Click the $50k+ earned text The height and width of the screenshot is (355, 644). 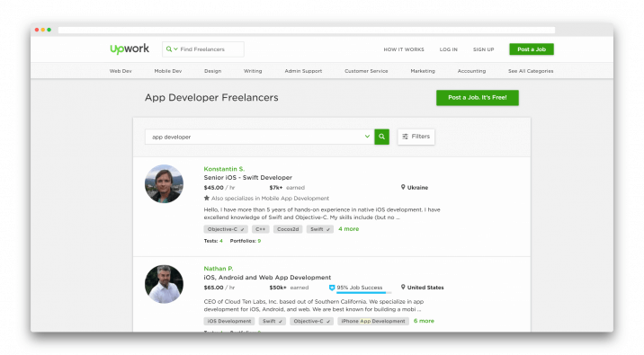tap(289, 288)
